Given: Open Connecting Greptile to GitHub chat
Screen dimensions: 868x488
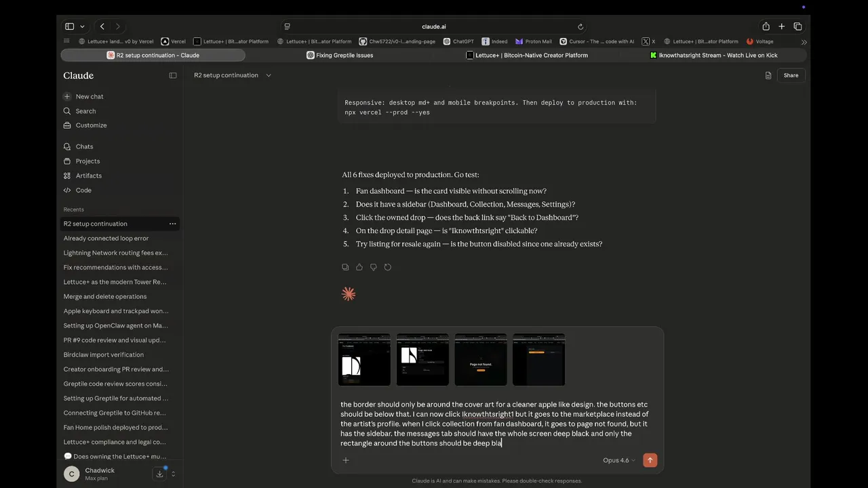Looking at the screenshot, I should pos(115,413).
